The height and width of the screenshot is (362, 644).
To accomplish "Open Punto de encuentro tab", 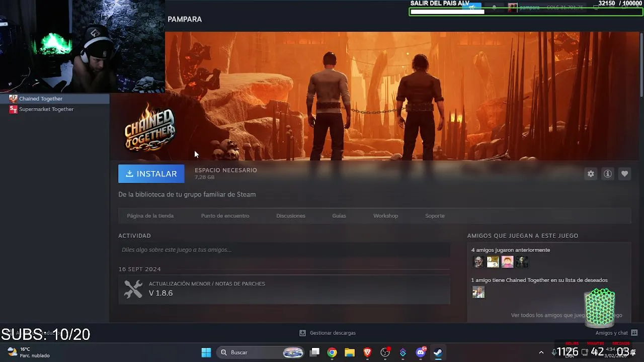I will point(225,216).
